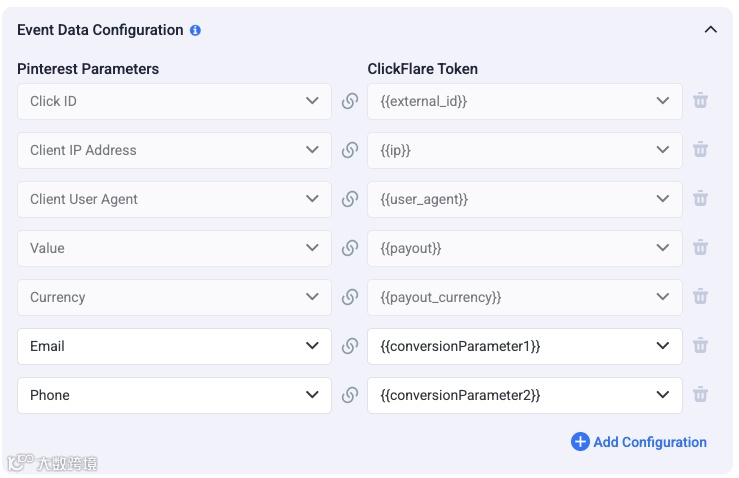Screen dimensions: 739x478
Task: Collapse the Event Data Configuration section
Action: pos(711,30)
